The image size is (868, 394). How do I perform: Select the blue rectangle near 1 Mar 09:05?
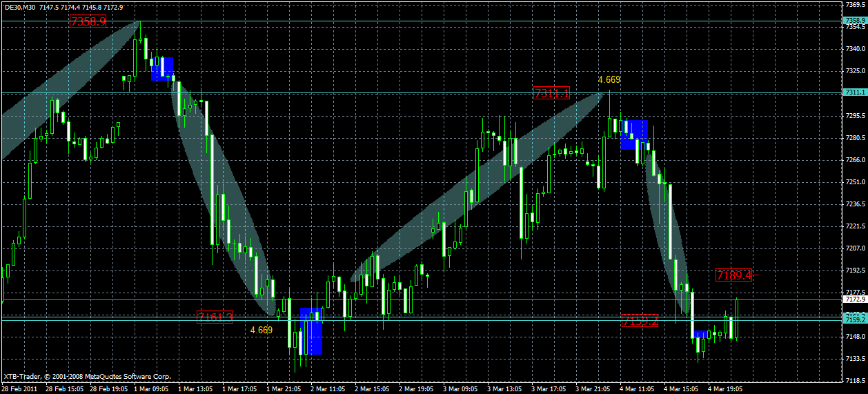pyautogui.click(x=162, y=69)
